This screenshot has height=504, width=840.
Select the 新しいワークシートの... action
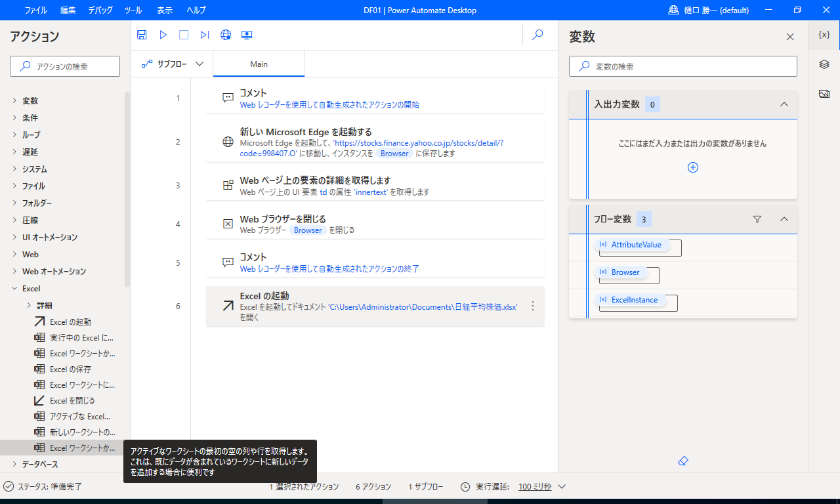point(75,432)
